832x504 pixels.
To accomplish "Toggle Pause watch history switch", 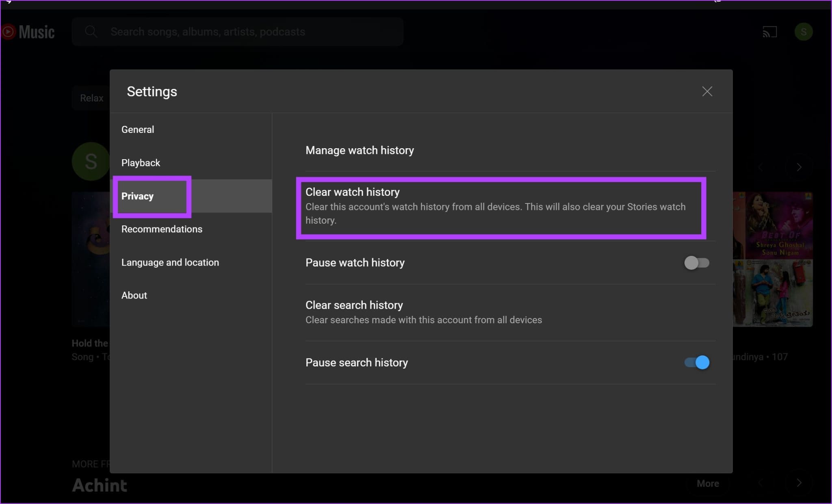I will [x=696, y=263].
